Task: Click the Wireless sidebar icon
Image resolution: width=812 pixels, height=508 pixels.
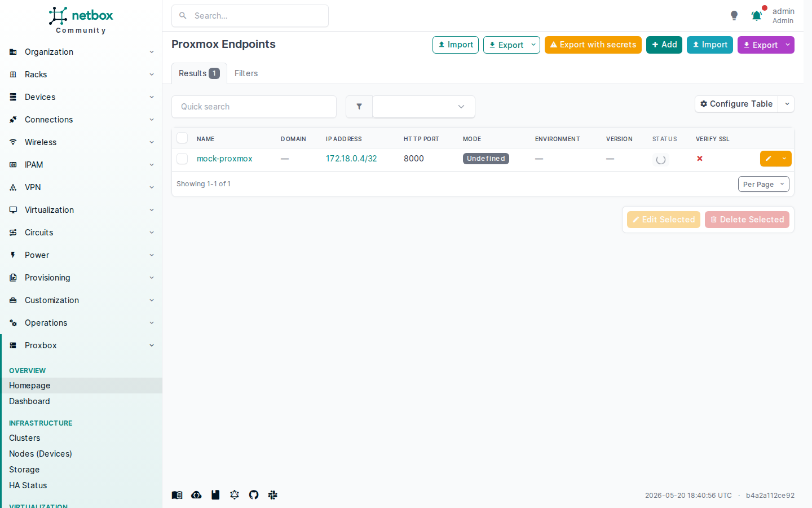Action: click(13, 142)
